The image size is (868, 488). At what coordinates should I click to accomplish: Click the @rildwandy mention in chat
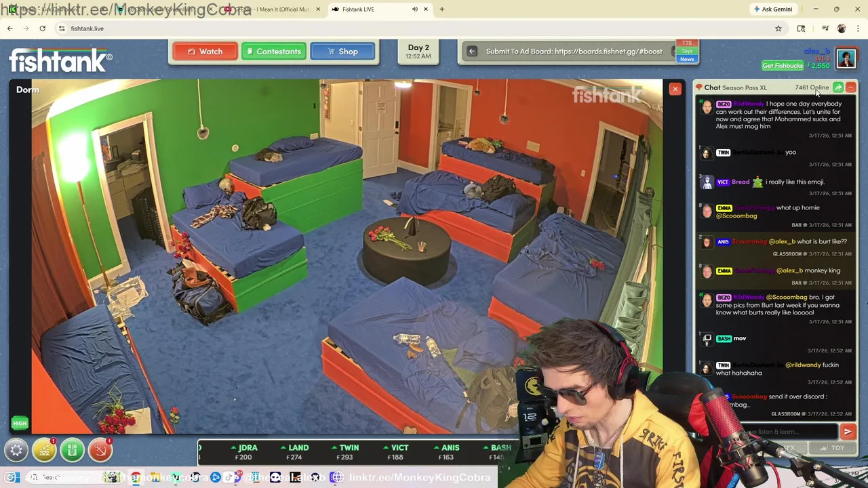803,365
